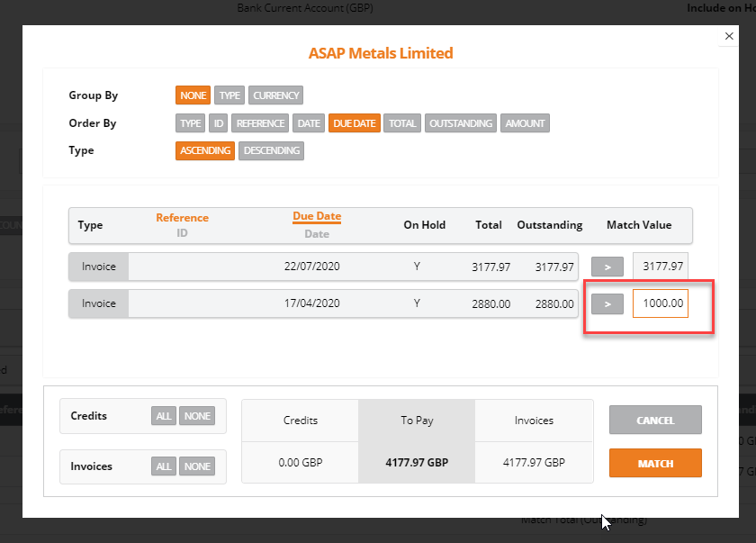This screenshot has width=756, height=543.
Task: Click NONE for Invoices
Action: point(197,466)
